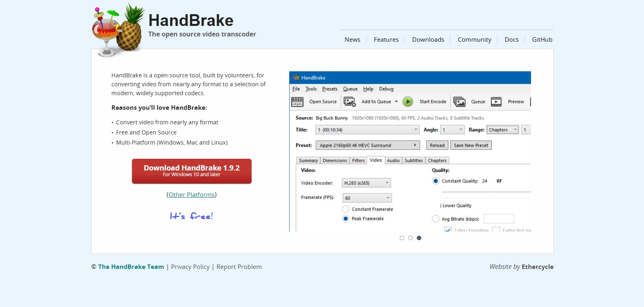Open the Help menu

tap(368, 89)
